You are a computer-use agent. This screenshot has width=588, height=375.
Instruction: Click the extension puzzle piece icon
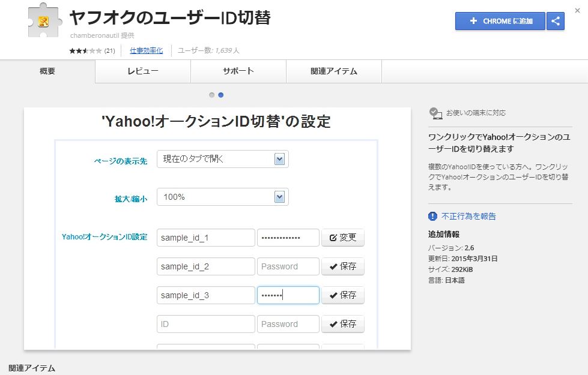tap(44, 20)
